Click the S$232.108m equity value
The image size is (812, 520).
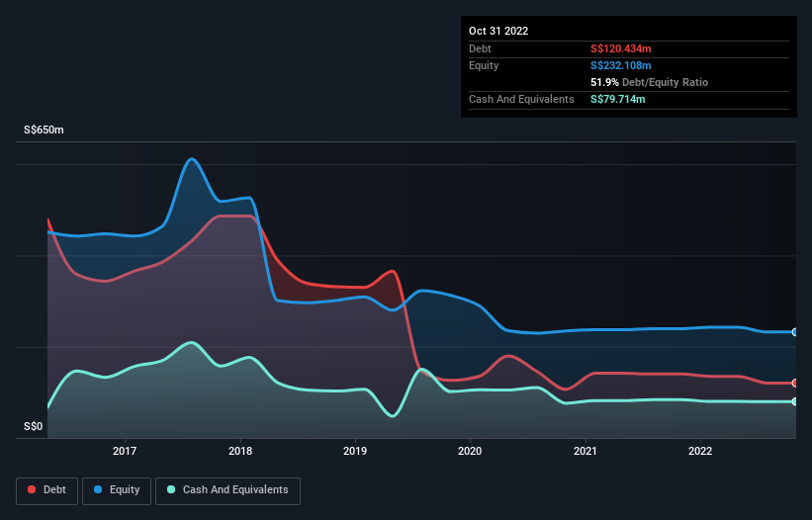point(620,65)
